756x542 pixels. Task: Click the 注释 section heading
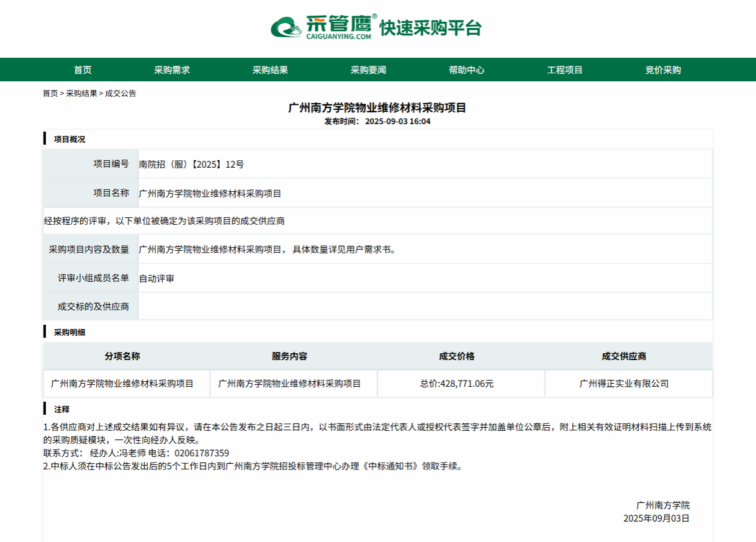[x=62, y=410]
